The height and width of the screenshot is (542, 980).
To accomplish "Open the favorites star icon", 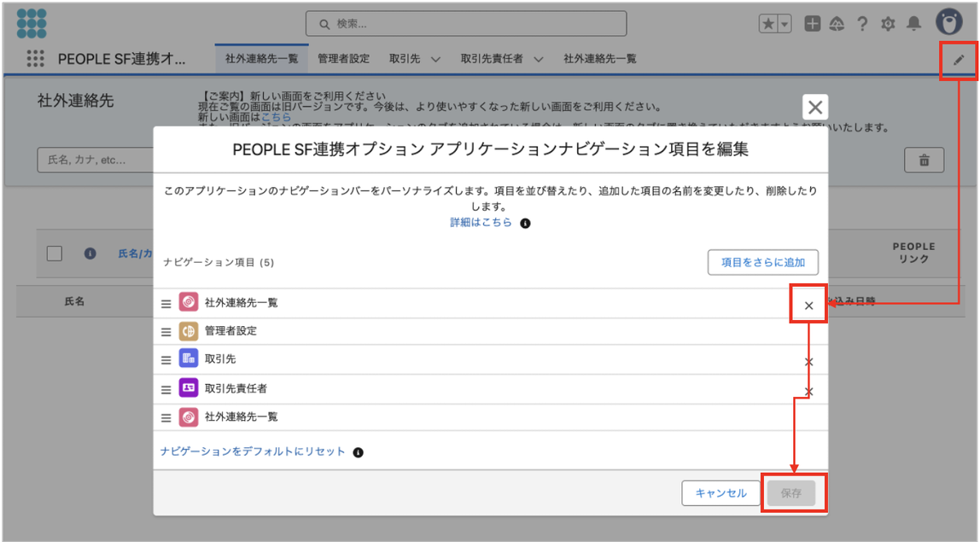I will coord(768,24).
